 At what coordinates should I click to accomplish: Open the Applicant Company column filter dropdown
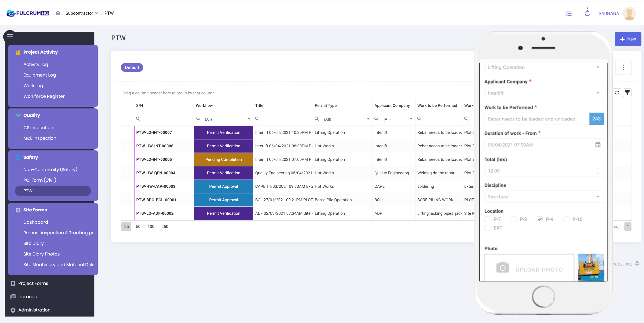point(411,119)
